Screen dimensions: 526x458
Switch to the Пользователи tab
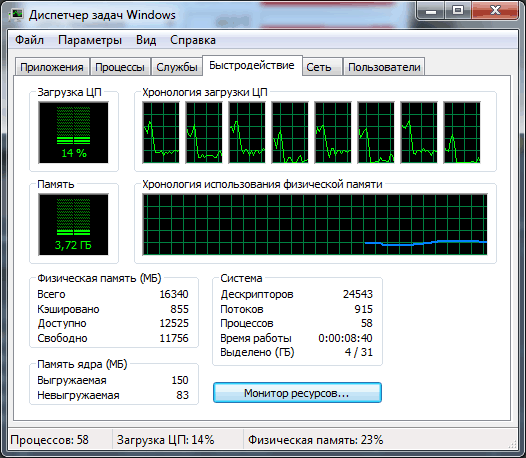click(x=384, y=67)
